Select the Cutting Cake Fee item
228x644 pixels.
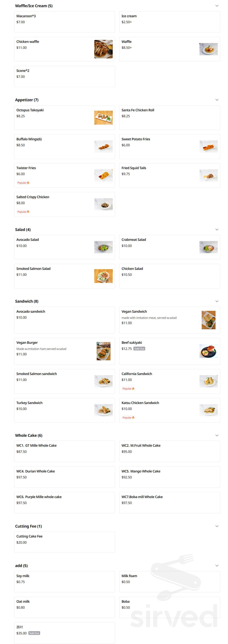(x=65, y=542)
